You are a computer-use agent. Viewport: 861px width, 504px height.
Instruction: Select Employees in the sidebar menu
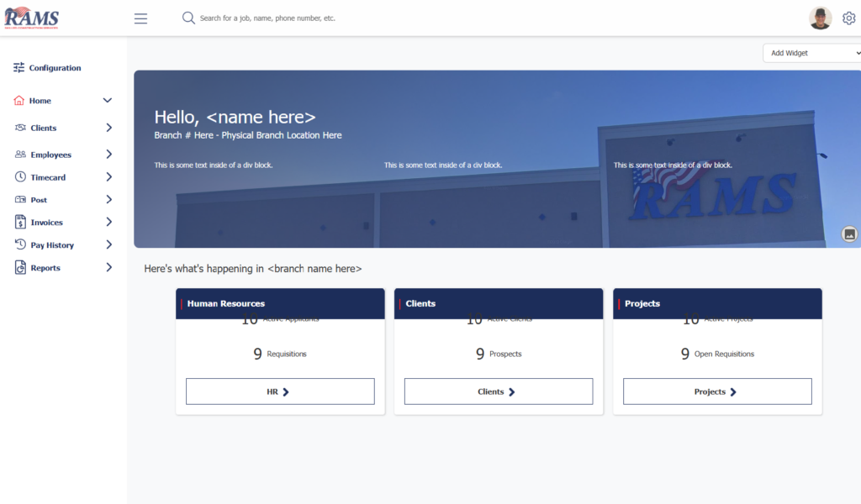50,155
